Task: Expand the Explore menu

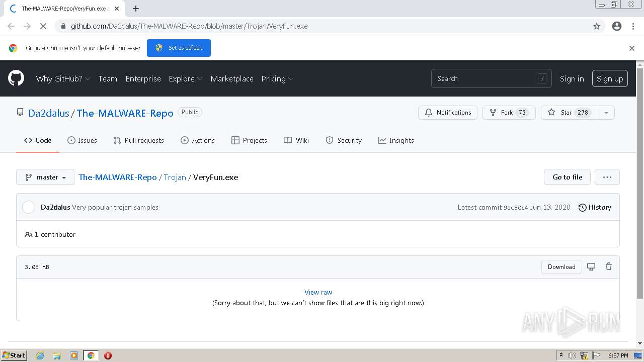Action: coord(186,79)
